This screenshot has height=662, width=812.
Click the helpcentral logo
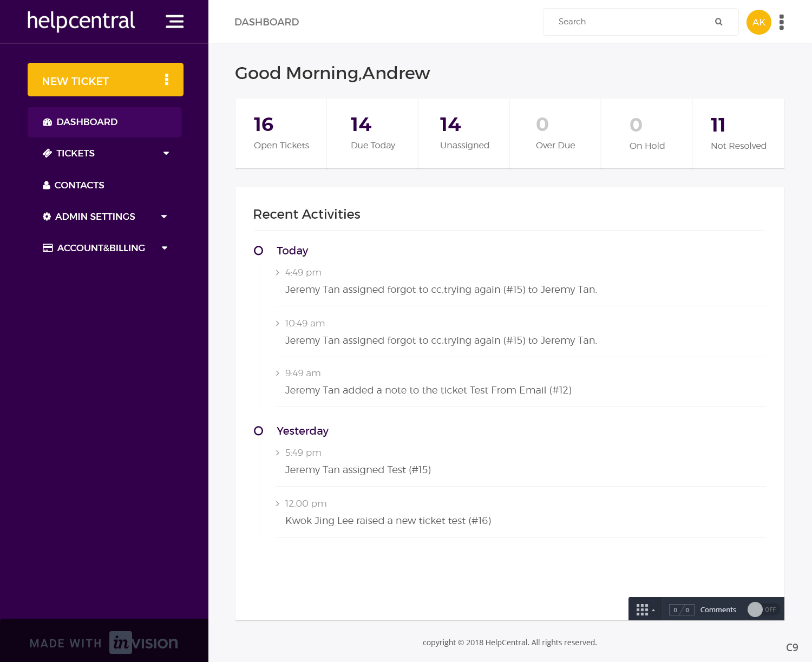81,21
